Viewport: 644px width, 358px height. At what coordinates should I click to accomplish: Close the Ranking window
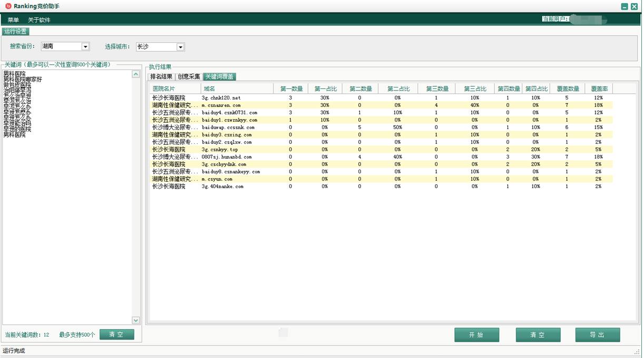634,7
